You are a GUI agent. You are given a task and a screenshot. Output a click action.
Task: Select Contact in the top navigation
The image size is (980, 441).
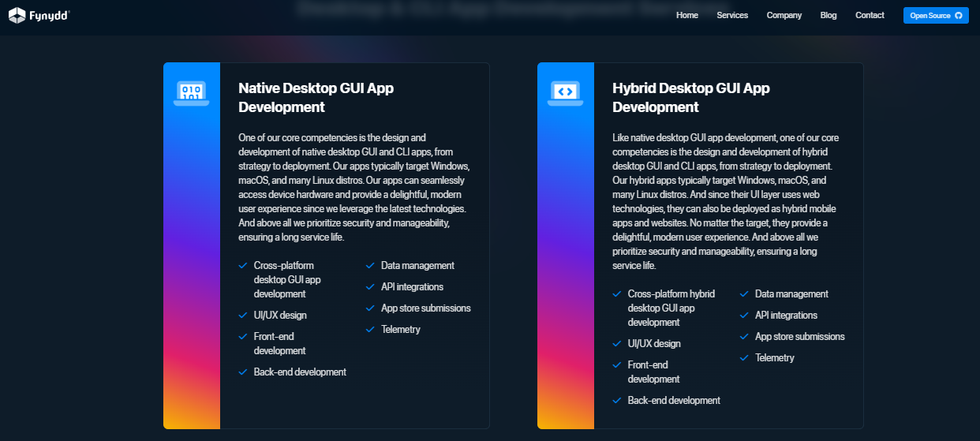coord(870,15)
